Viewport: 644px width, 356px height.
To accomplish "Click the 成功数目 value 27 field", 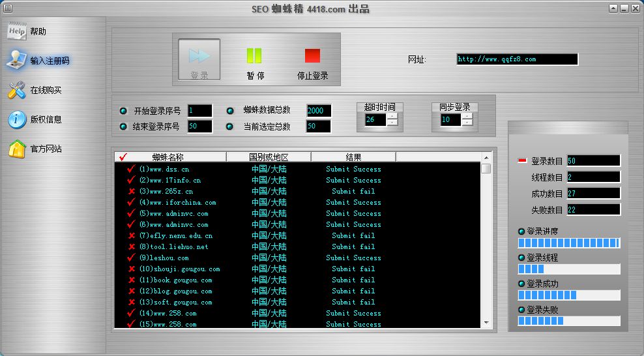I will [x=593, y=194].
